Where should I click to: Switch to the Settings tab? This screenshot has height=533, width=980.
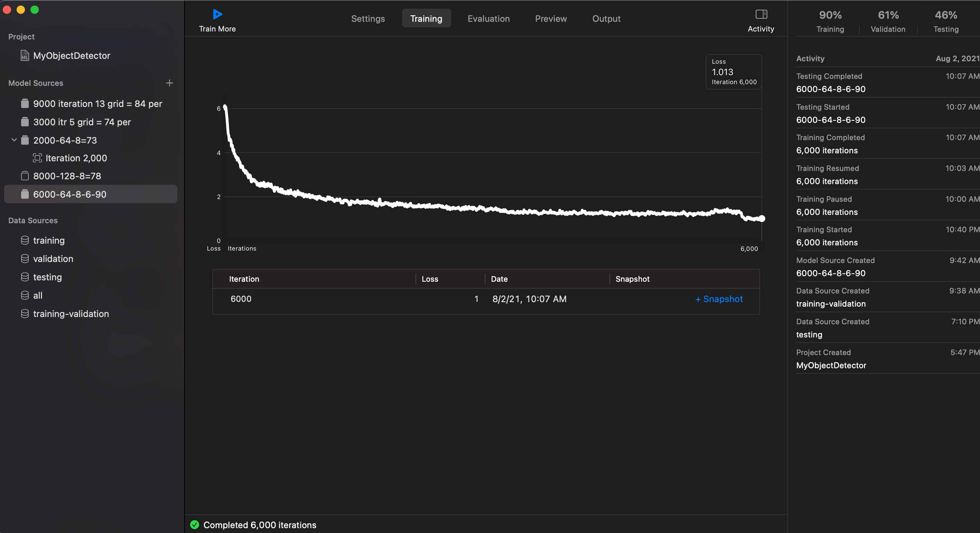[367, 19]
